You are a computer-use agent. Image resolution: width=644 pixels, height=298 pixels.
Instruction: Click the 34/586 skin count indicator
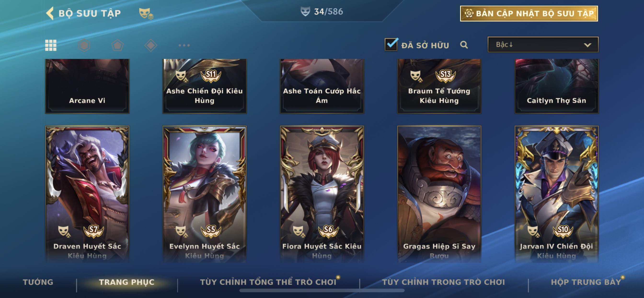coord(322,12)
